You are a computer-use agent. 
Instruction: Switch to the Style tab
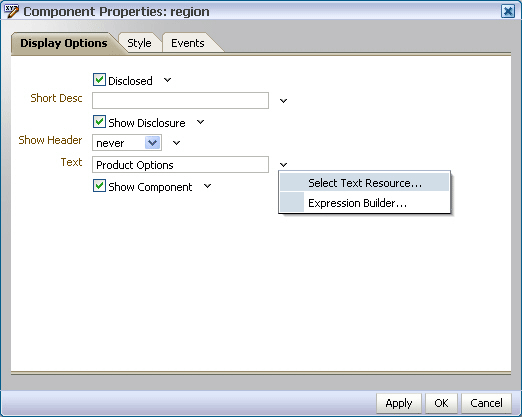pos(139,43)
